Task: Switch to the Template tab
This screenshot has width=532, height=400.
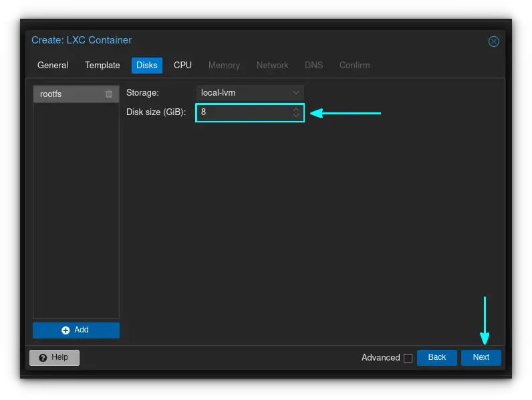Action: tap(102, 65)
